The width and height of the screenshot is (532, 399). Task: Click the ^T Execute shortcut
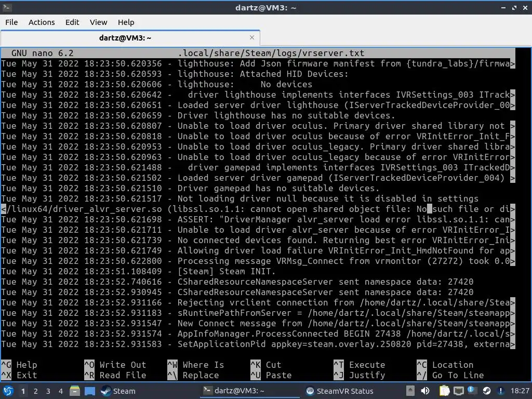[x=360, y=365]
